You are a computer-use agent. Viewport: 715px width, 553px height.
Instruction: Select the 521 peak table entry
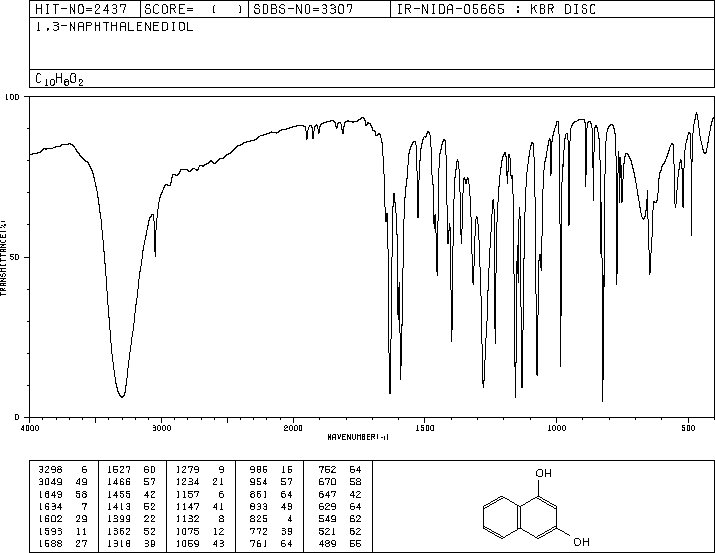click(327, 532)
